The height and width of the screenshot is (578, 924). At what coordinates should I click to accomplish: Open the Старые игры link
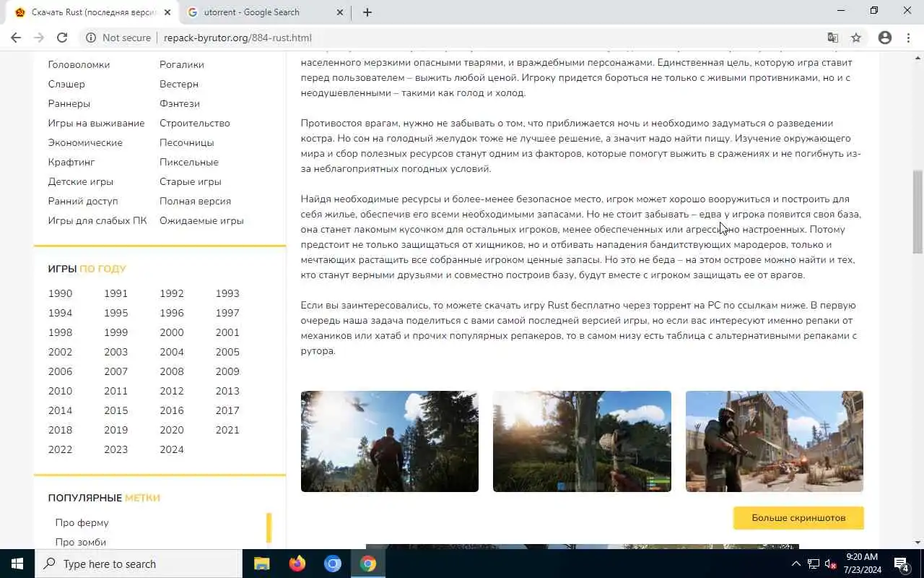191,181
